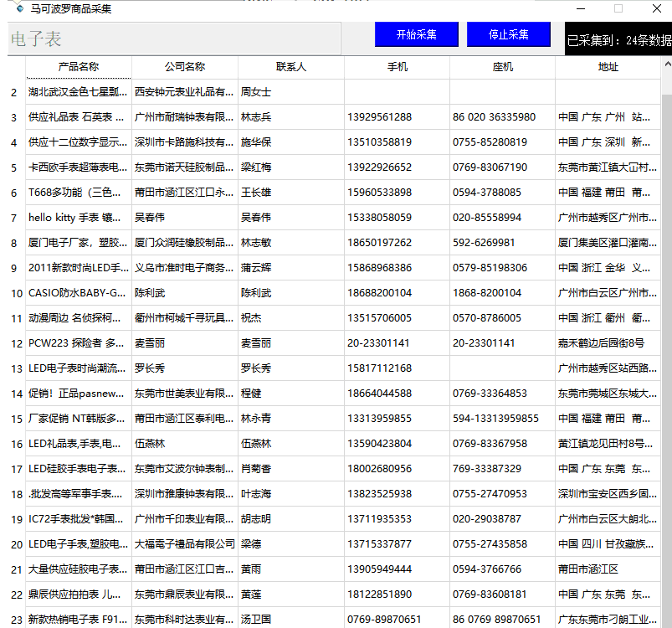
Task: Select the 公司名称 column header
Action: tap(184, 67)
